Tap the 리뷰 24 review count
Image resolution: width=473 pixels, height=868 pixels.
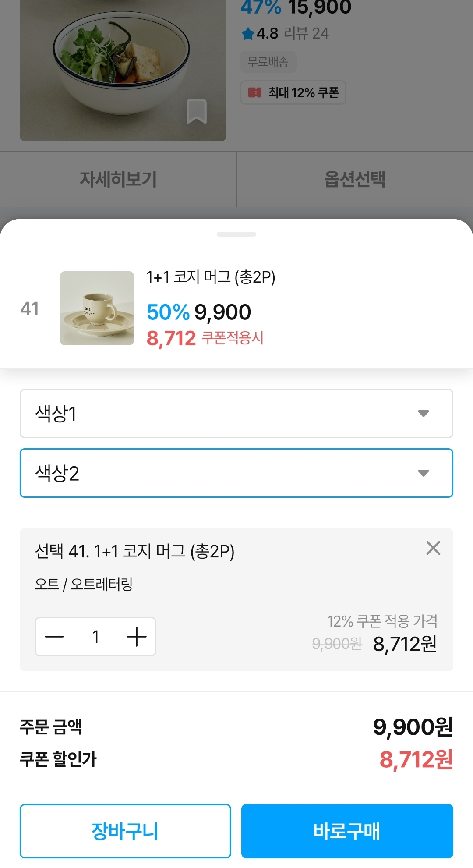[x=306, y=34]
